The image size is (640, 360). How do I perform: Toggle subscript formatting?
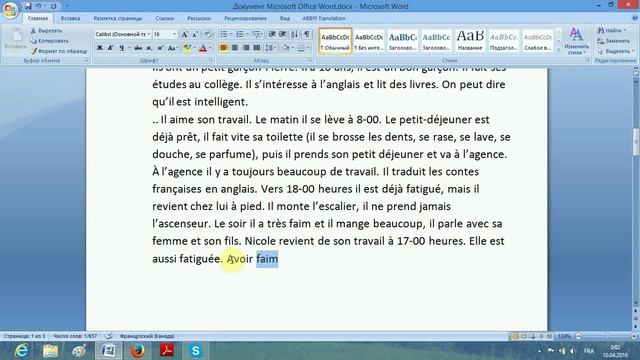149,48
